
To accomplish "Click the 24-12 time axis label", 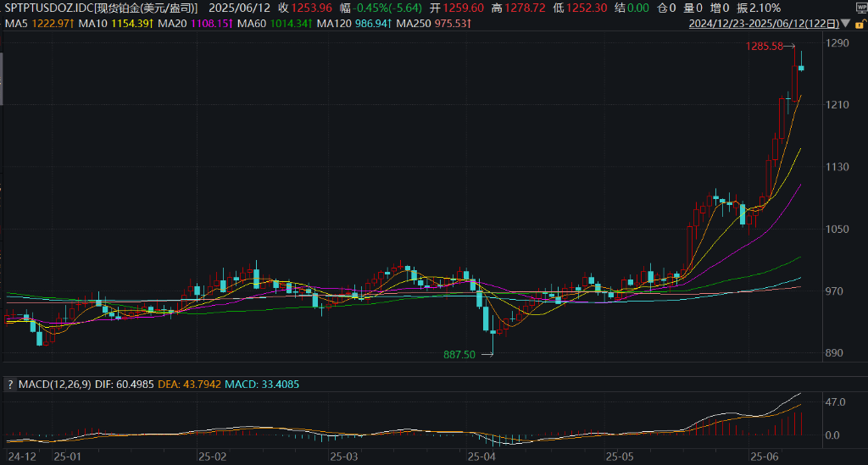I will (x=23, y=457).
